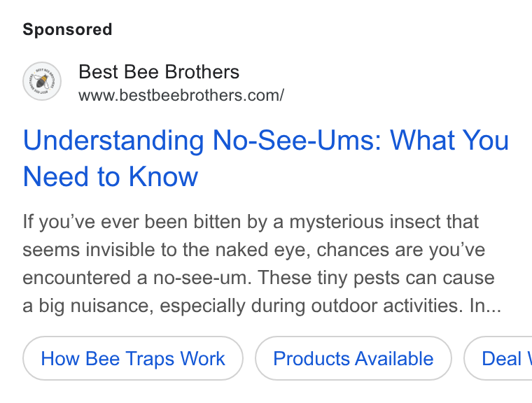Click the ad description starting 'If you've ever'
Image resolution: width=532 pixels, height=403 pixels.
click(262, 264)
